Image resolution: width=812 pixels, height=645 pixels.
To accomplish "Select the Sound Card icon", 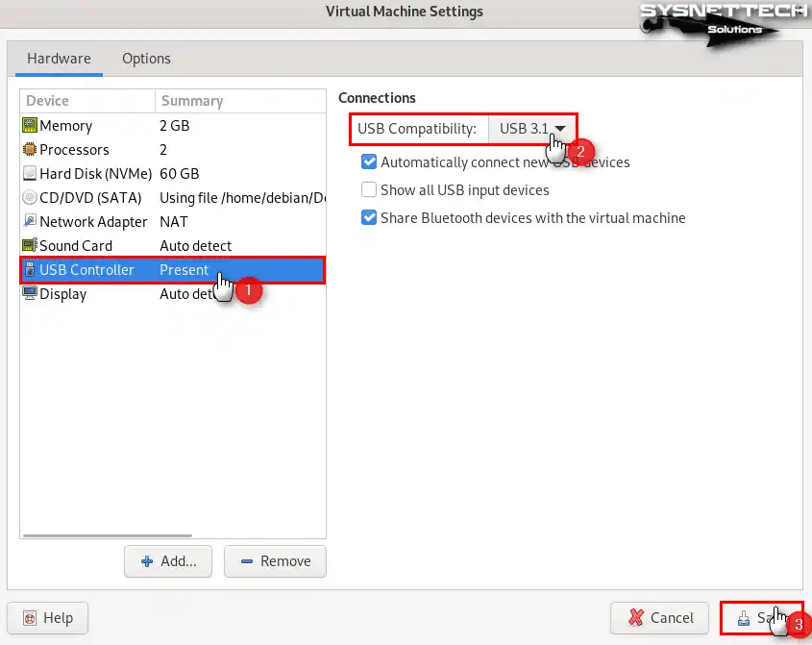I will click(30, 246).
